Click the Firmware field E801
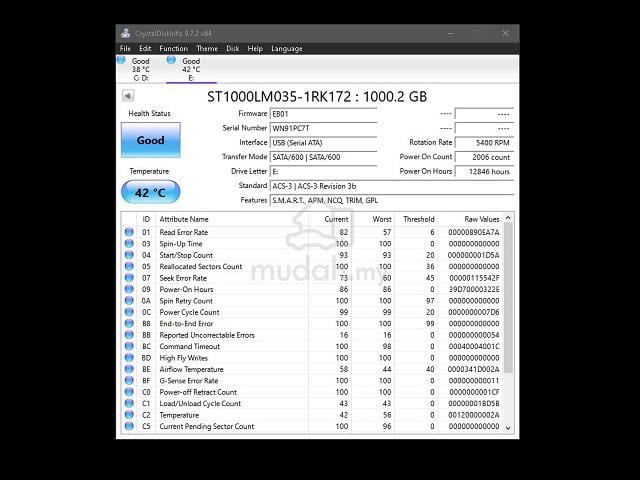The image size is (640, 480). (x=323, y=114)
